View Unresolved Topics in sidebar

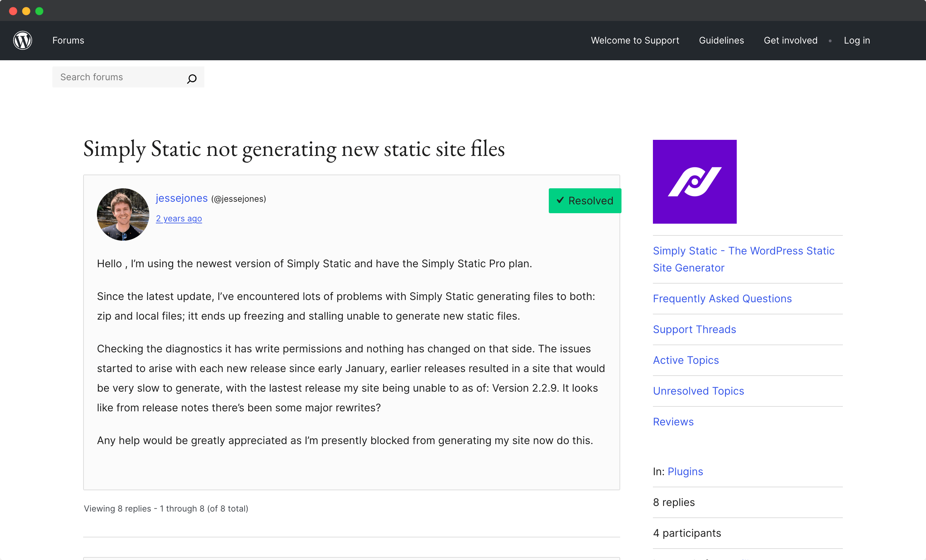tap(698, 391)
